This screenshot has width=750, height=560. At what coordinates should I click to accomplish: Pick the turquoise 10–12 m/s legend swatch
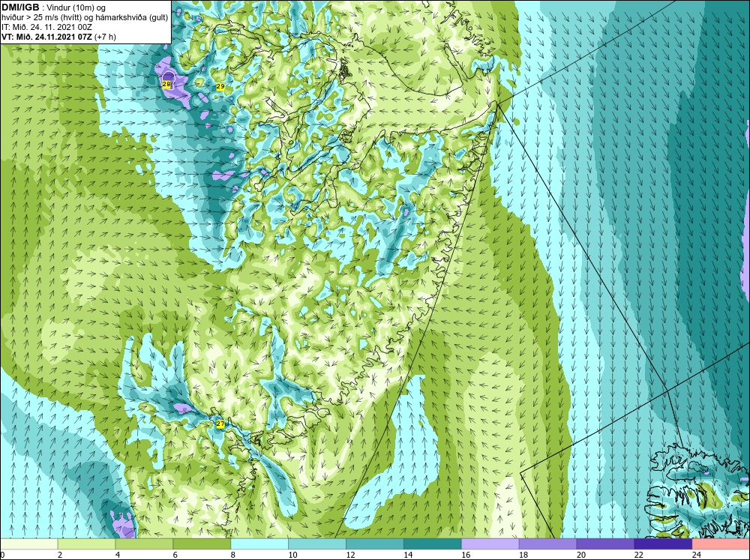click(317, 544)
